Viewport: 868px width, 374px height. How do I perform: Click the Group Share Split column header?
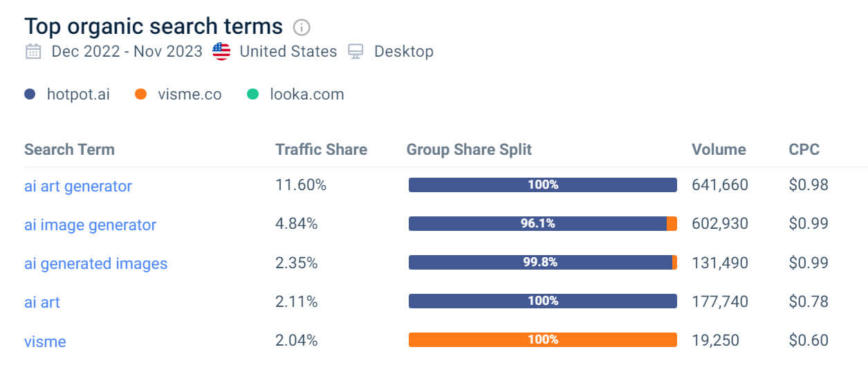[x=469, y=149]
